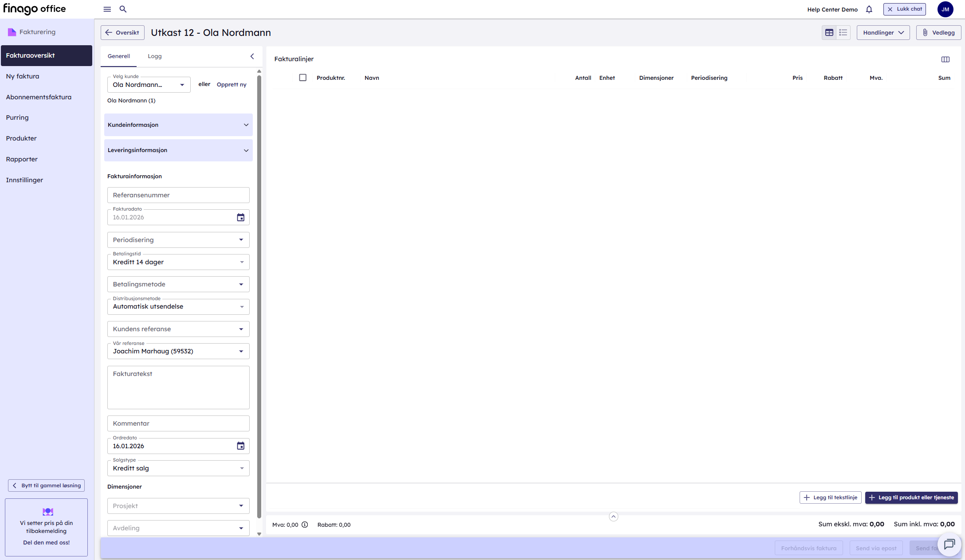Expand Kundeinformasjon section
The width and height of the screenshot is (965, 560).
pyautogui.click(x=178, y=125)
